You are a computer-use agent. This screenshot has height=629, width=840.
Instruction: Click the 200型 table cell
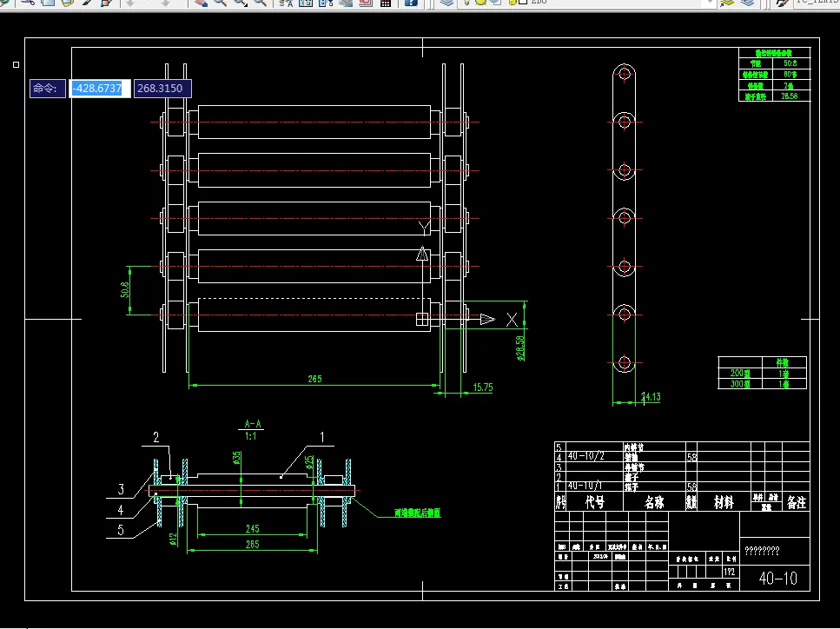(x=740, y=374)
